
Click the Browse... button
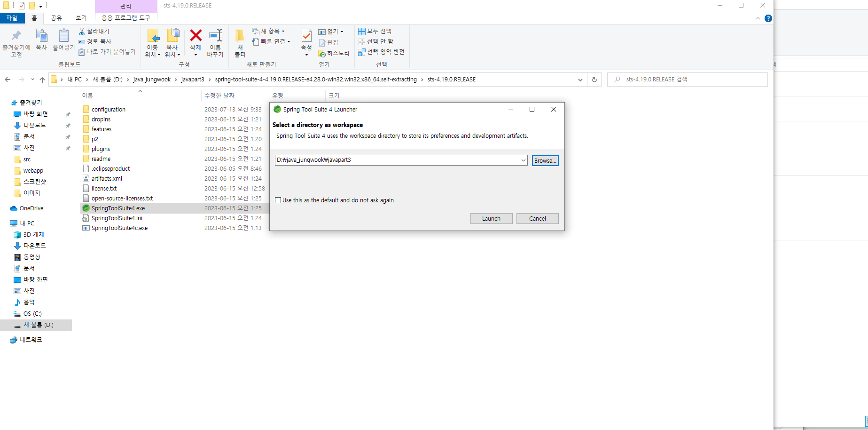tap(545, 160)
